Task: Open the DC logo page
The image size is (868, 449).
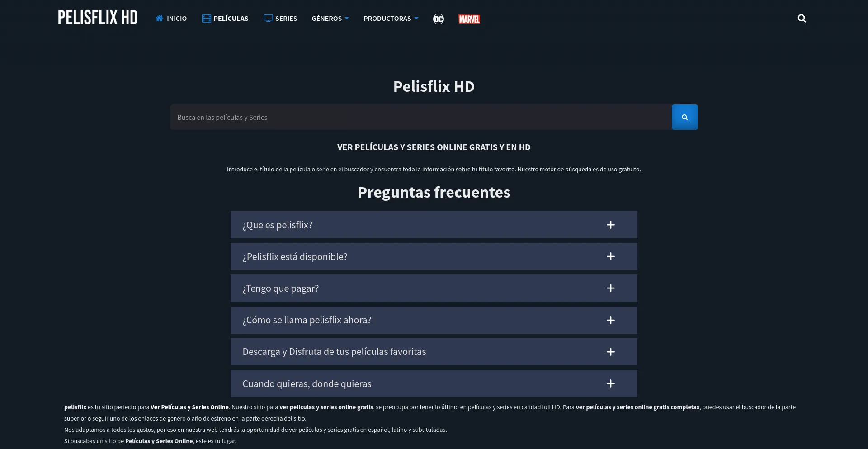Action: pos(439,19)
